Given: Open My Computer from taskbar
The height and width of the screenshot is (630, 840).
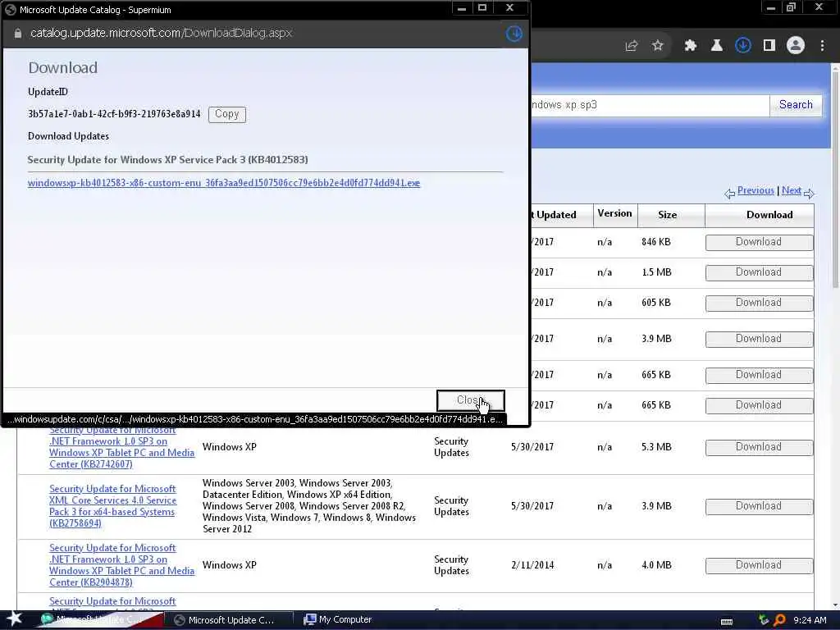Looking at the screenshot, I should click(x=337, y=620).
